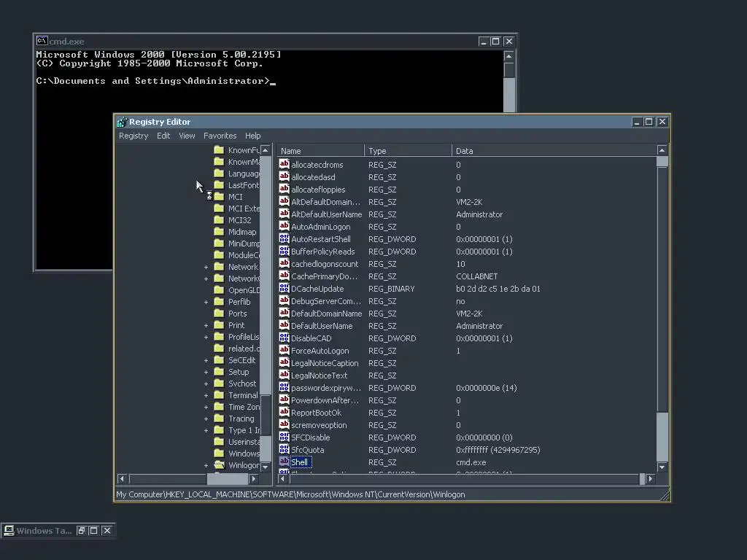Expand the Winlogon key
747x560 pixels.
pyautogui.click(x=206, y=466)
